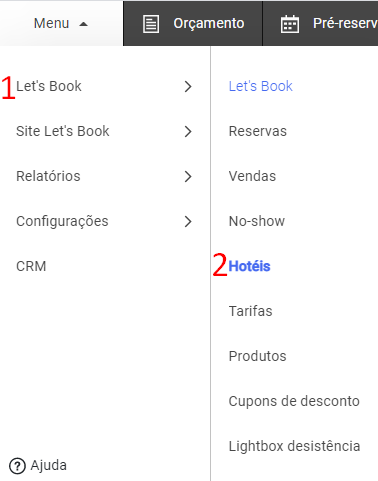Open Lightbox desistência entry

(294, 446)
